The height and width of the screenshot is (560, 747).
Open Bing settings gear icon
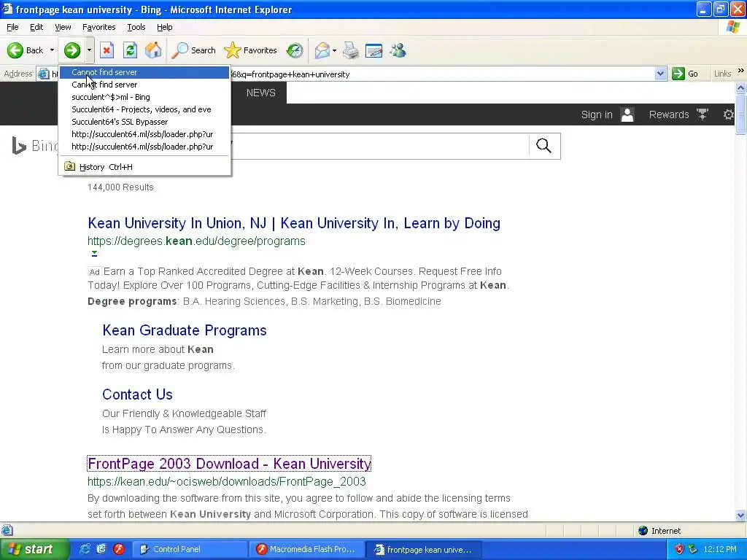[729, 114]
